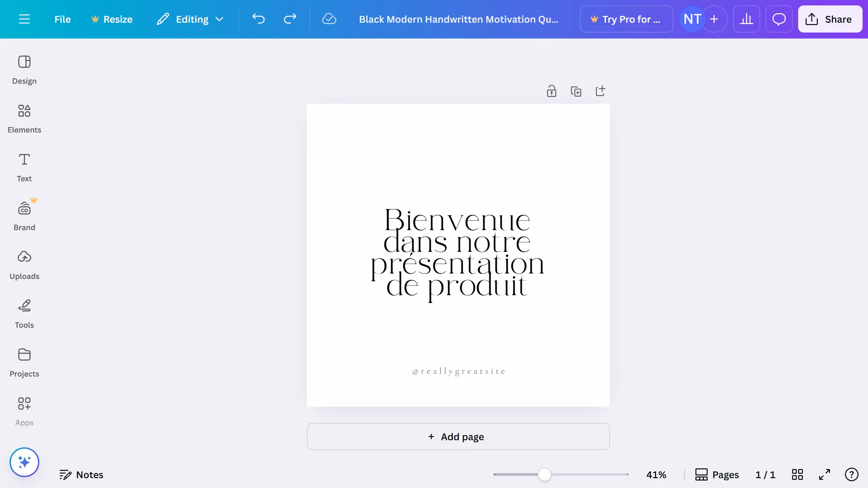Open the Uploads panel
Viewport: 868px width, 488px height.
(24, 265)
